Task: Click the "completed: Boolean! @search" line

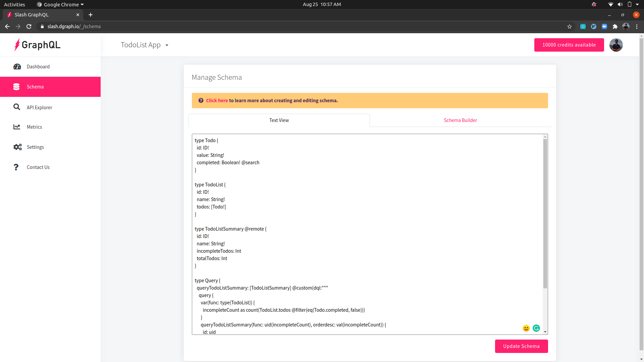Action: click(x=228, y=163)
